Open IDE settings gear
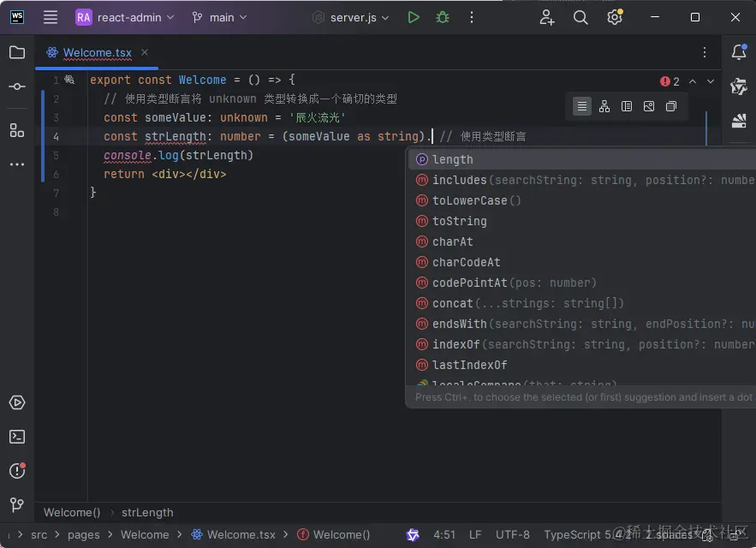Viewport: 756px width, 548px height. 614,17
